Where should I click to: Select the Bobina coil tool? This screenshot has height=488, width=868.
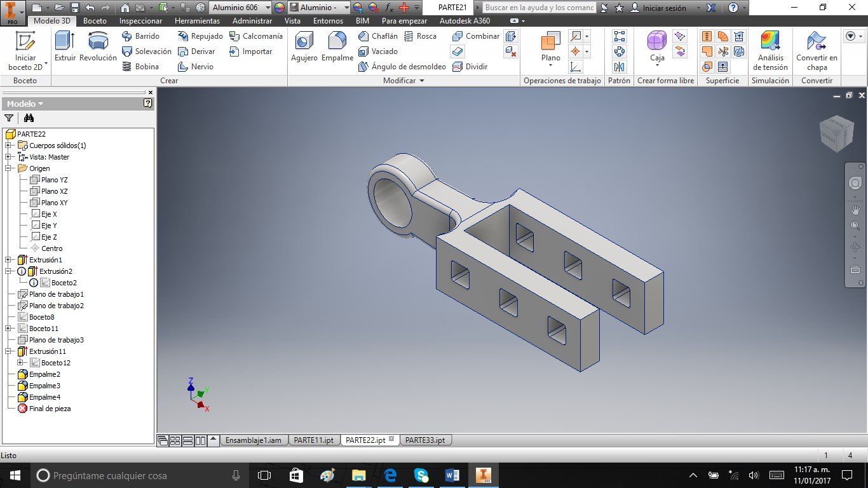point(140,67)
